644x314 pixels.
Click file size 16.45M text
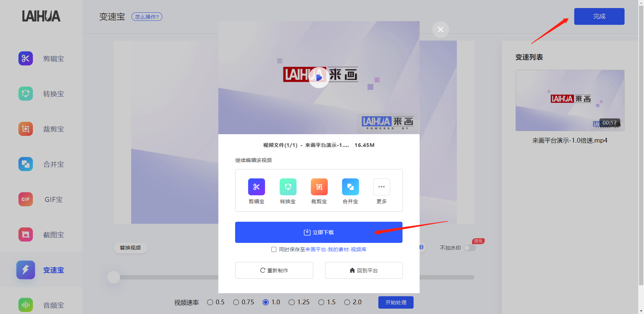365,145
